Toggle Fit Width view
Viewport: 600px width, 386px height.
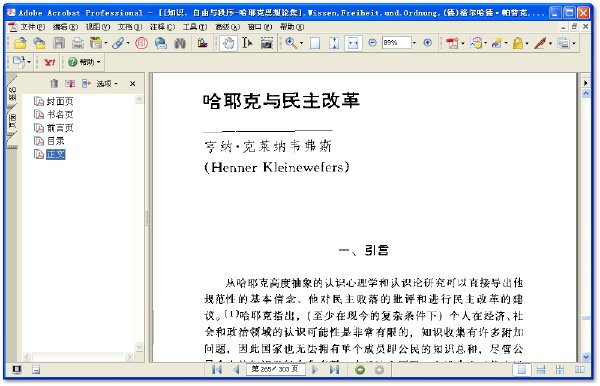(353, 43)
